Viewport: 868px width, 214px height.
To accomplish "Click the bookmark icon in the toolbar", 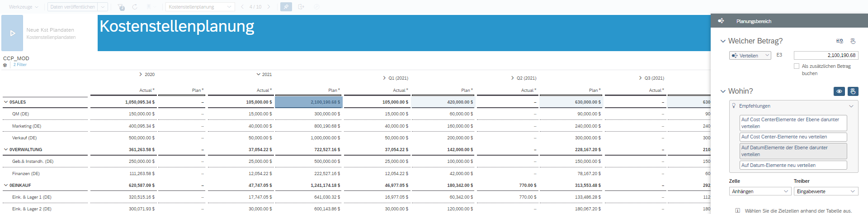I will coord(149,7).
